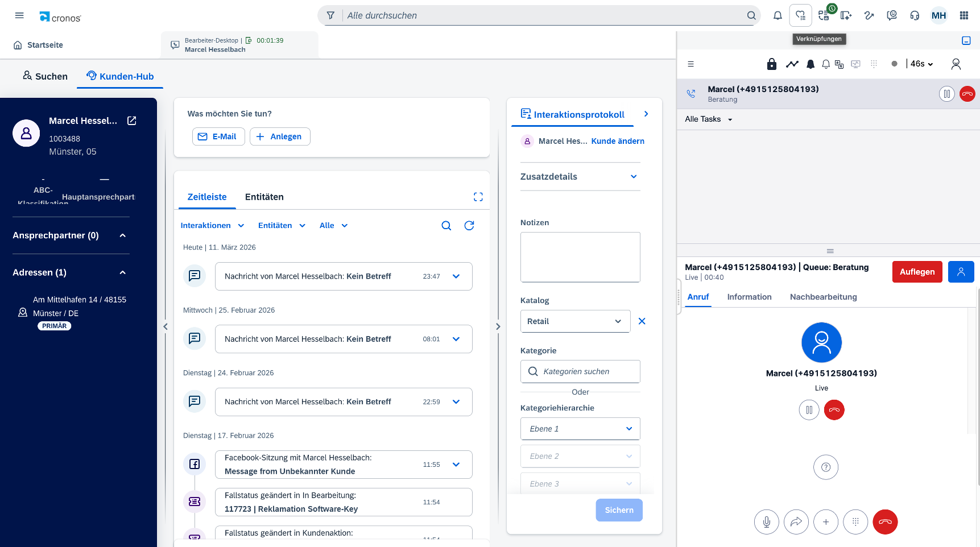The width and height of the screenshot is (980, 547).
Task: Minimize the phone panel with the blue icon
Action: click(x=966, y=40)
